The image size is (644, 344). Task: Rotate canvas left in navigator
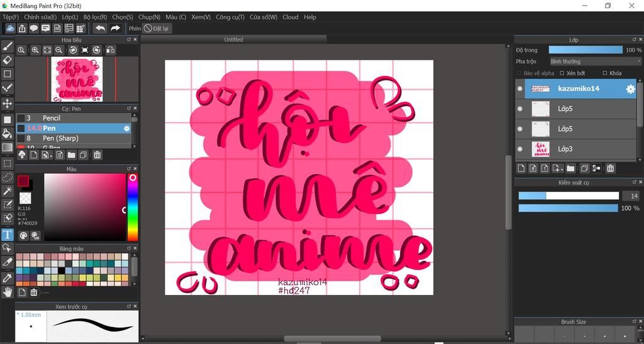click(x=73, y=50)
